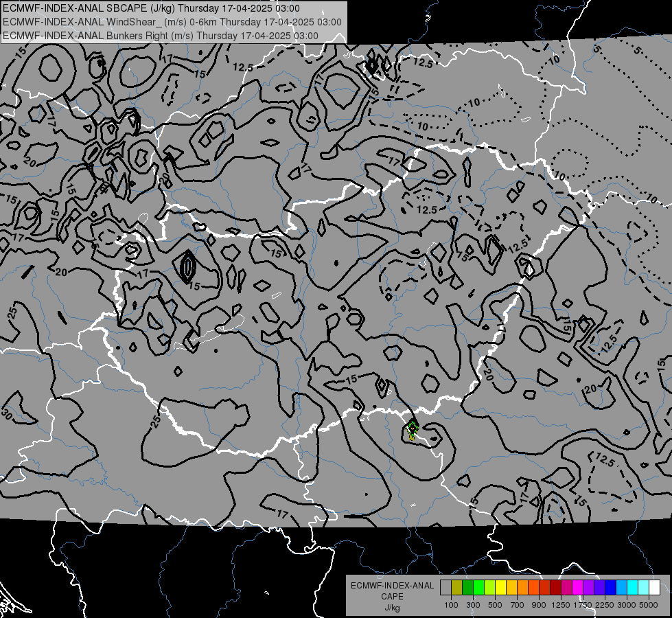Click the J/kg unit label in legend
The width and height of the screenshot is (672, 618).
(392, 608)
